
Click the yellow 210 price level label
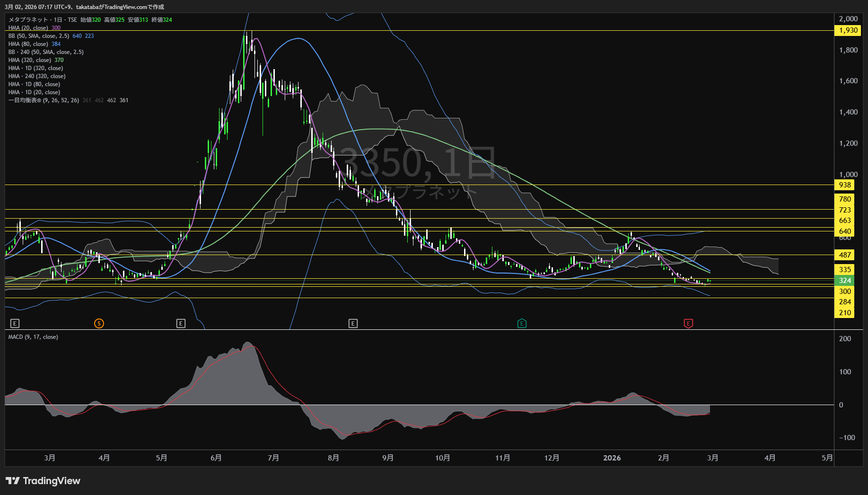click(x=845, y=313)
